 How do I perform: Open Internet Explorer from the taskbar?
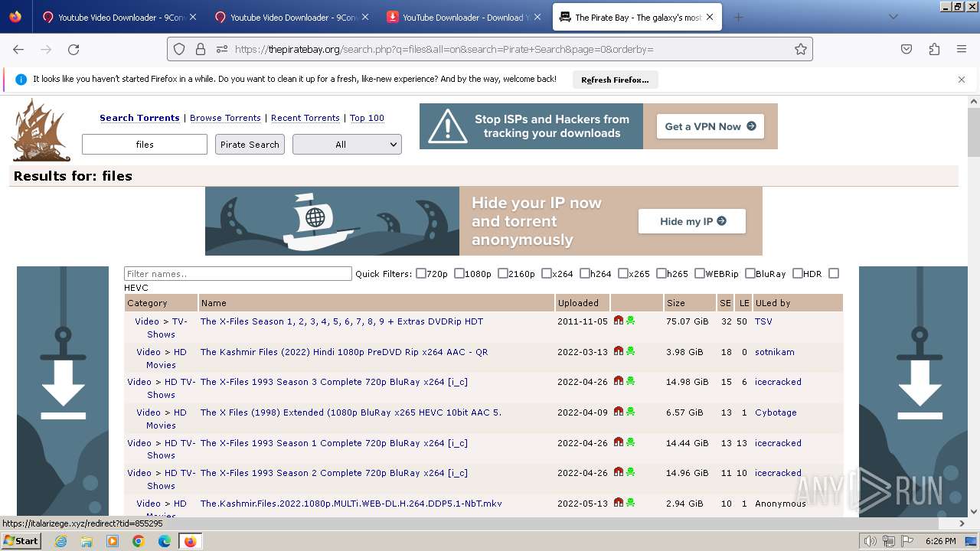60,541
